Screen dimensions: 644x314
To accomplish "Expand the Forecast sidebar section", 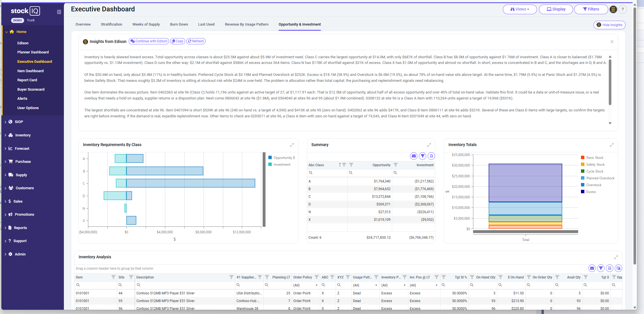I will 22,149.
